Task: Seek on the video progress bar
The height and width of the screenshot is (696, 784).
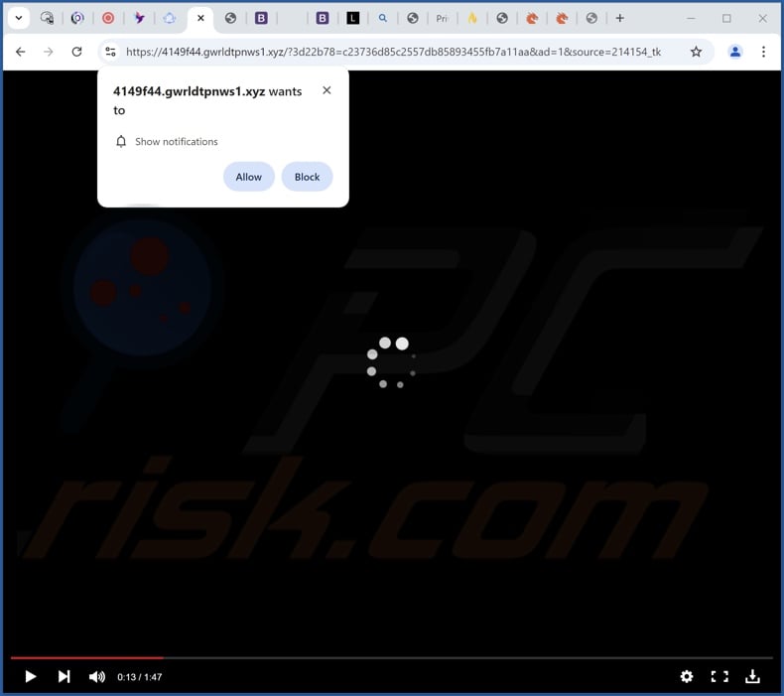Action: [x=391, y=657]
